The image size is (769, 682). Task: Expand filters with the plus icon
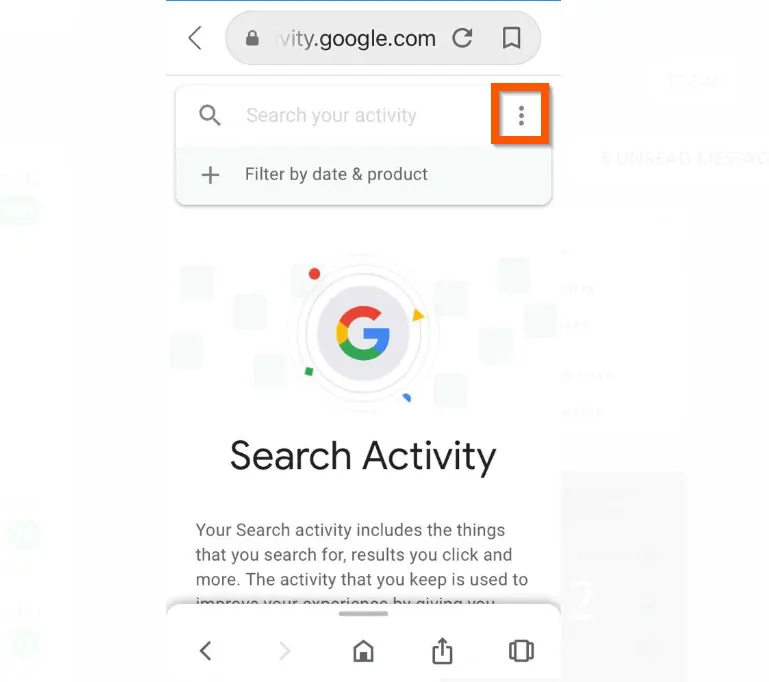[210, 175]
